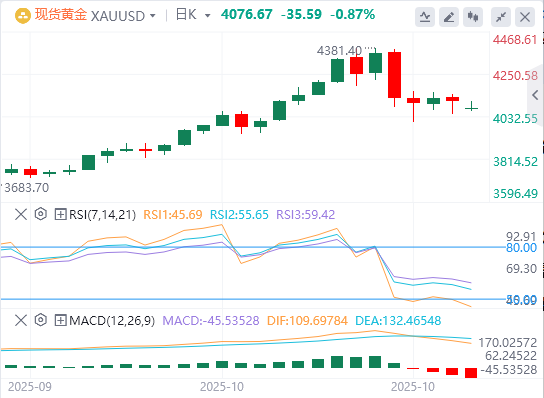The image size is (544, 398).
Task: Open the 日K timeframe dropdown
Action: click(x=193, y=15)
